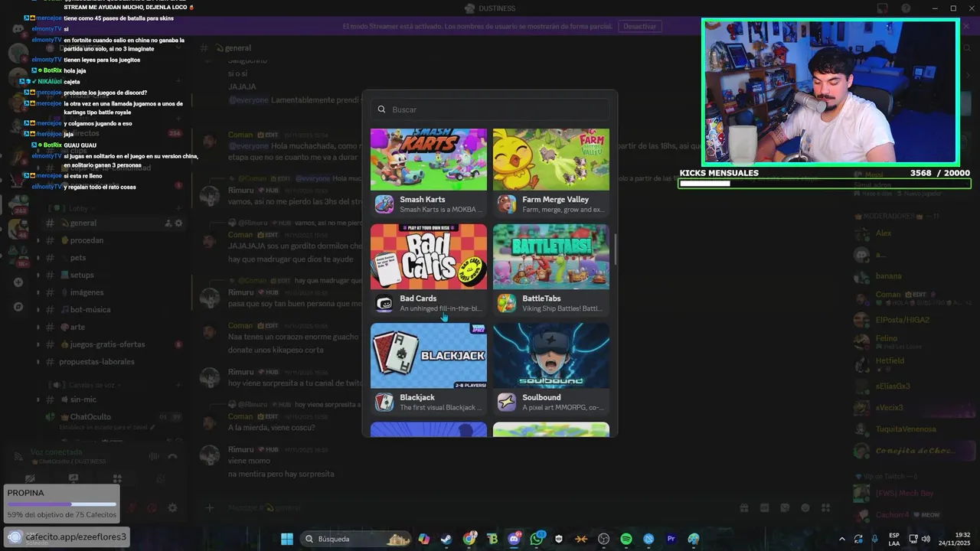Screen dimensions: 980x551
Task: Open apps launcher icon in message bar
Action: click(825, 507)
